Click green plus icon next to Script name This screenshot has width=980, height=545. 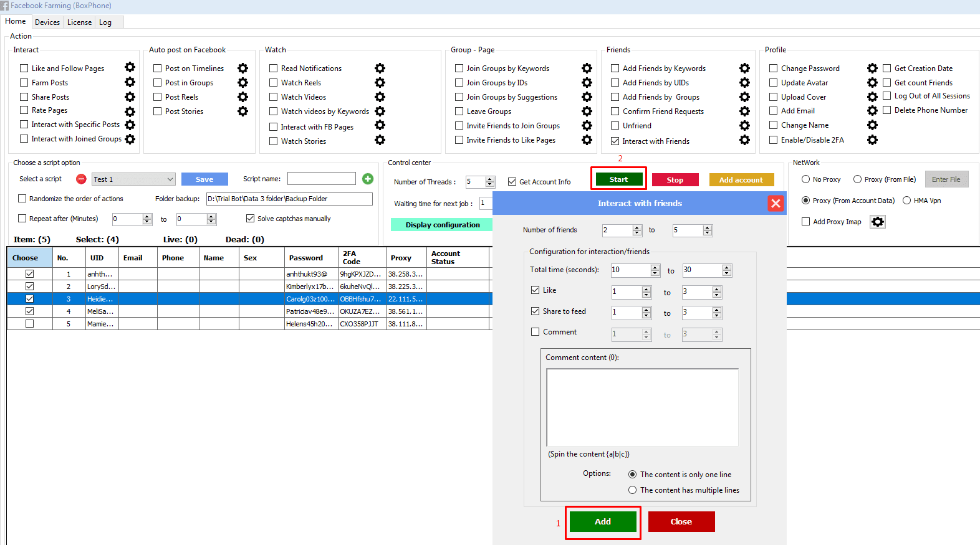click(x=368, y=179)
